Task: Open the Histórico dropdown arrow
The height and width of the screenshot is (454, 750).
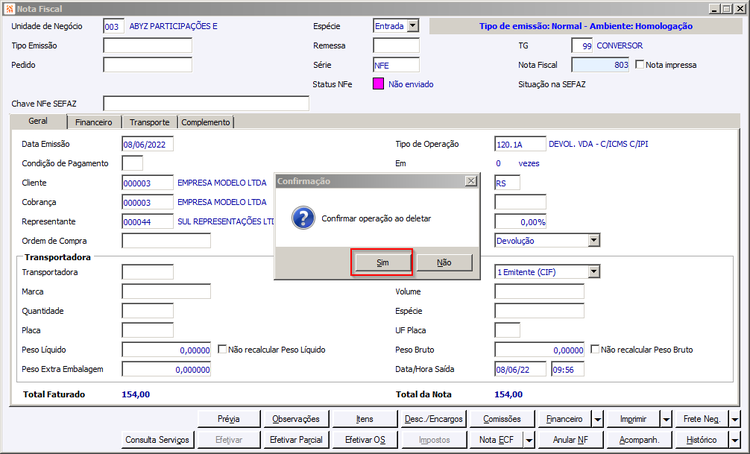Action: [735, 440]
